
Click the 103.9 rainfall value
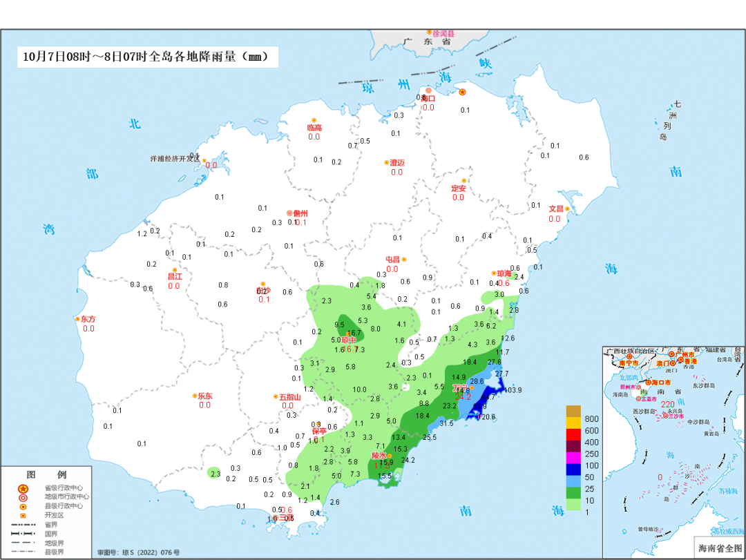tap(513, 390)
